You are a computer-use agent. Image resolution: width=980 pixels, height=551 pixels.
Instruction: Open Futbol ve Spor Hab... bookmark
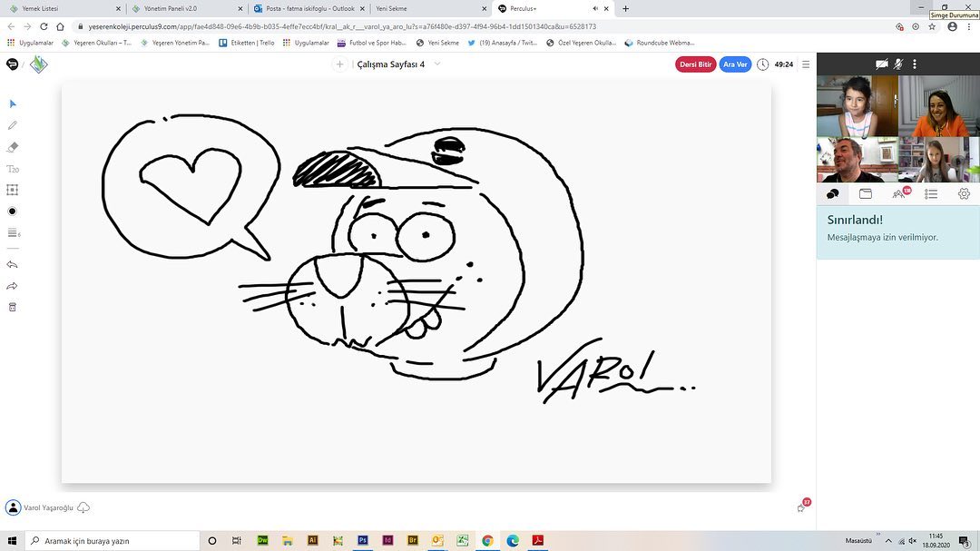(372, 44)
